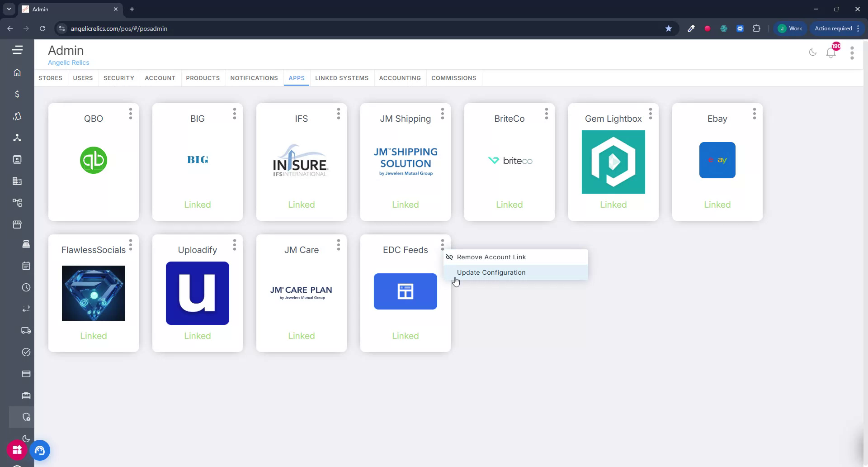Open the clock sidebar icon
Viewport: 868px width, 467px height.
pos(26,287)
